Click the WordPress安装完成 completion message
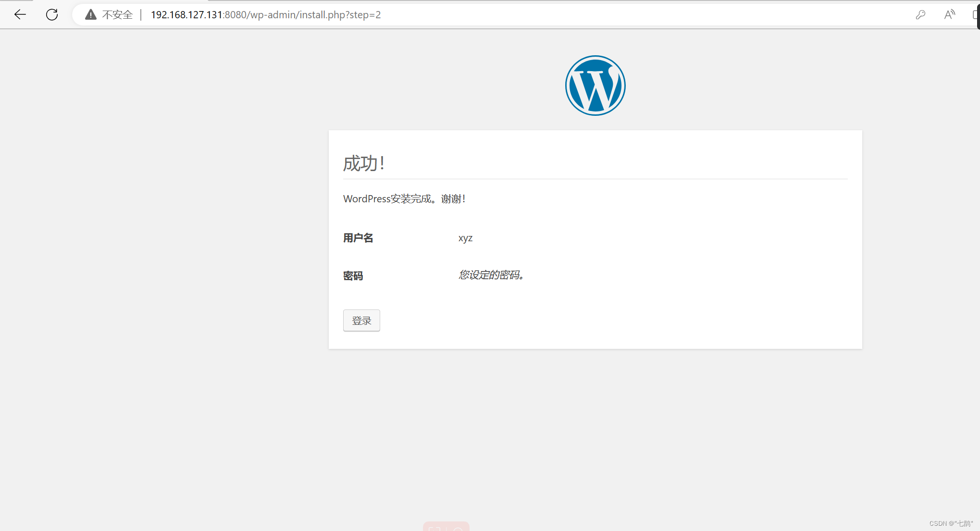This screenshot has width=980, height=531. 404,198
